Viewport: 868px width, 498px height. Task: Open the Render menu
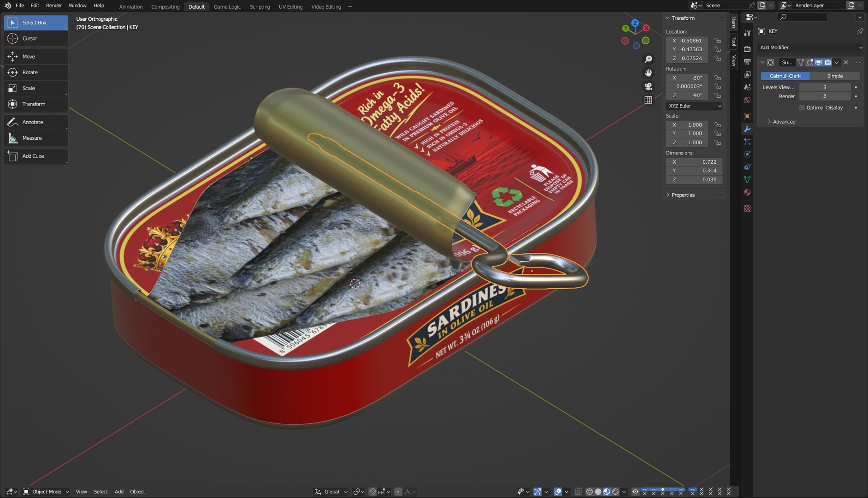tap(54, 6)
